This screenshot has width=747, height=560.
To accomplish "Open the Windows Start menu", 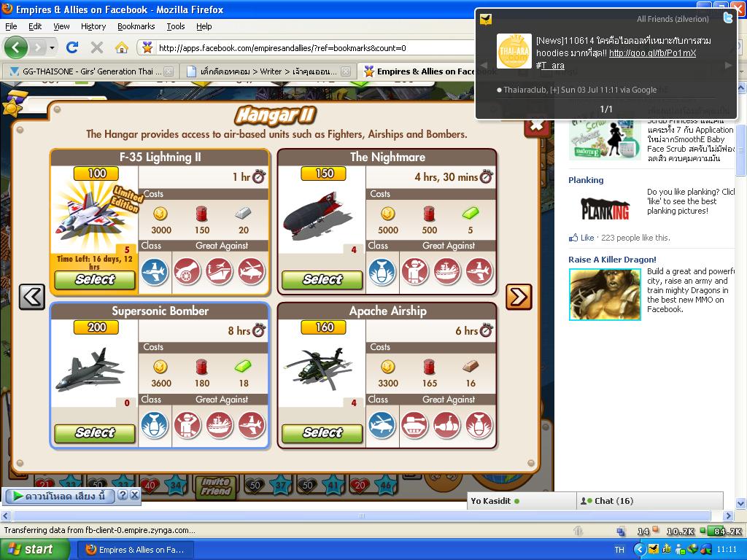I will (x=34, y=550).
